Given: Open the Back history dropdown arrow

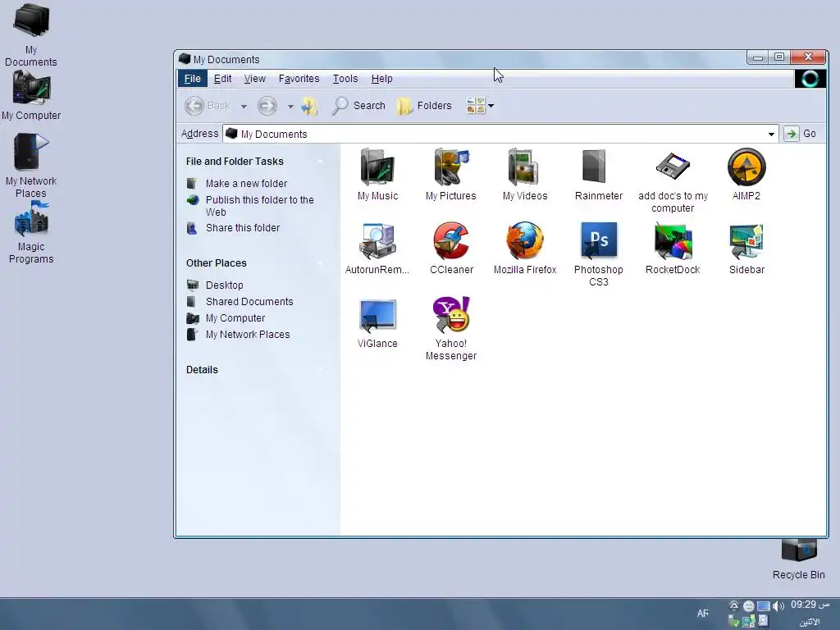Looking at the screenshot, I should (244, 107).
